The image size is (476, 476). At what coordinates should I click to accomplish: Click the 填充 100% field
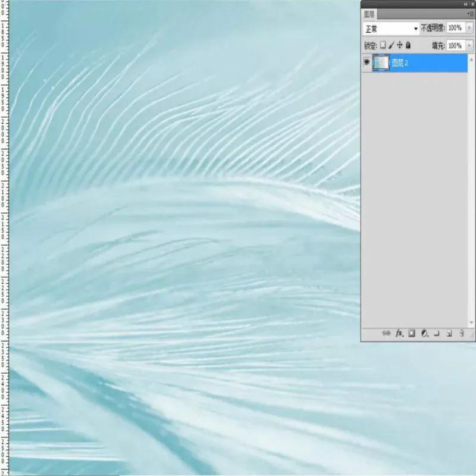tap(456, 46)
